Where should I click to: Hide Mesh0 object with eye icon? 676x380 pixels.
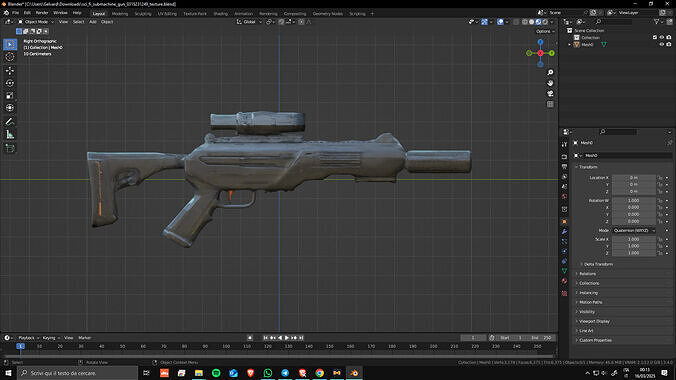[662, 44]
